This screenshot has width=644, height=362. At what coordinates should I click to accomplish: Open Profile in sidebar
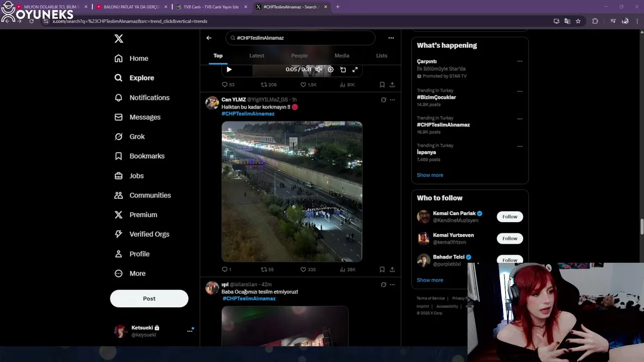pyautogui.click(x=132, y=254)
